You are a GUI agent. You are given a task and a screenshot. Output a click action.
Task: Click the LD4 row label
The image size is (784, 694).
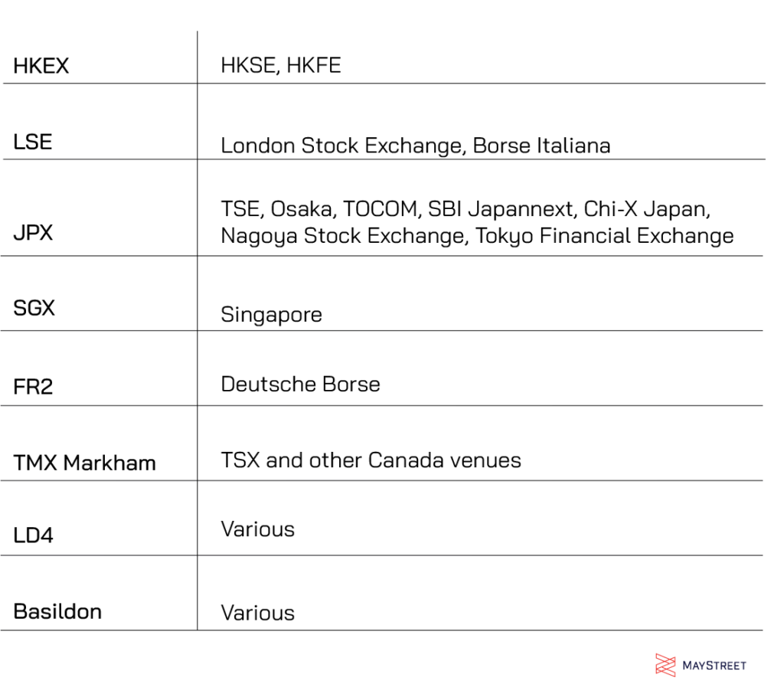(x=33, y=535)
